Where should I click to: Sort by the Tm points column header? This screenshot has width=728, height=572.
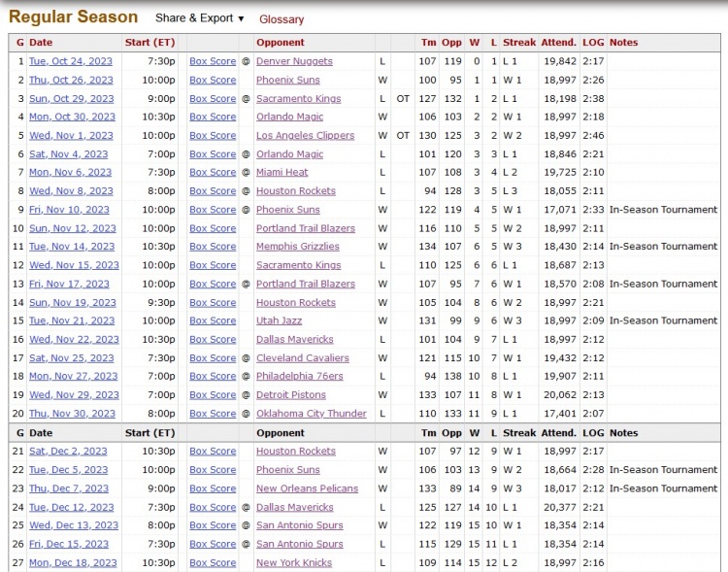[x=428, y=43]
